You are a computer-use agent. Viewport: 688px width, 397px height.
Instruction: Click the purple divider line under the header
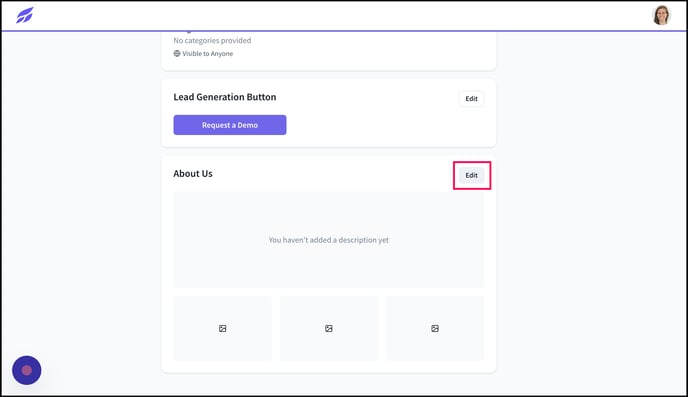[x=344, y=31]
